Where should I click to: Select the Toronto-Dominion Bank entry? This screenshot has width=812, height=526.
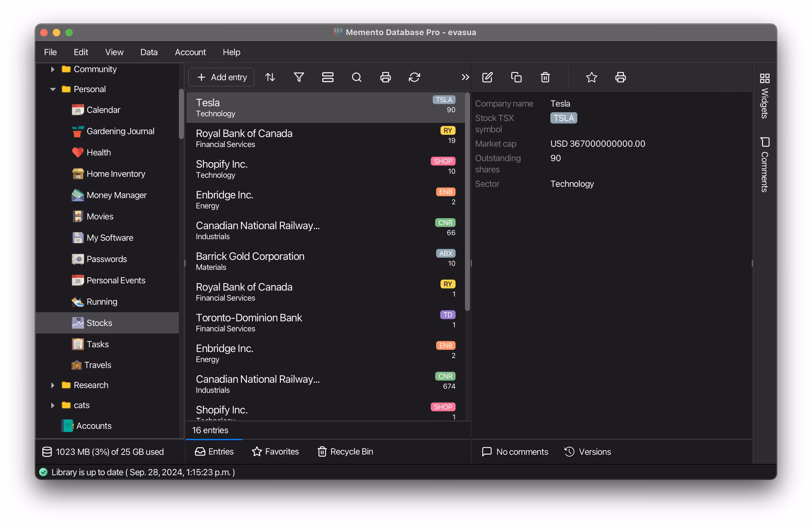click(326, 323)
